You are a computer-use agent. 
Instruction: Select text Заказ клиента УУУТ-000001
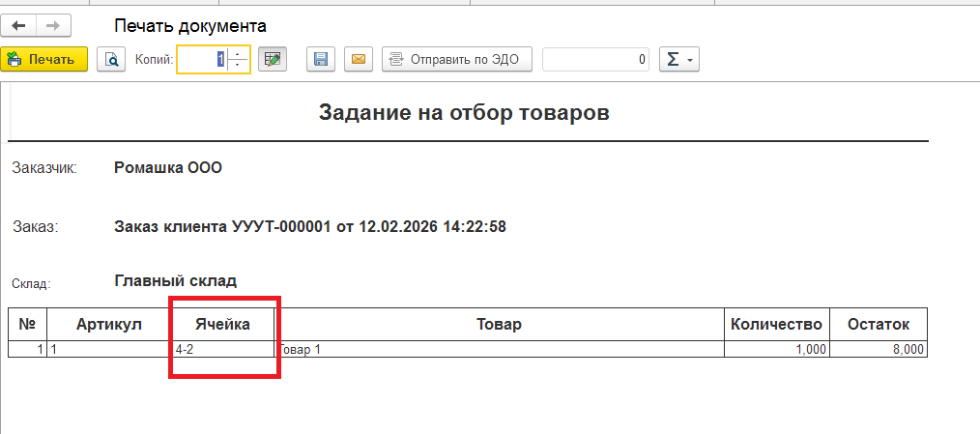pyautogui.click(x=222, y=227)
